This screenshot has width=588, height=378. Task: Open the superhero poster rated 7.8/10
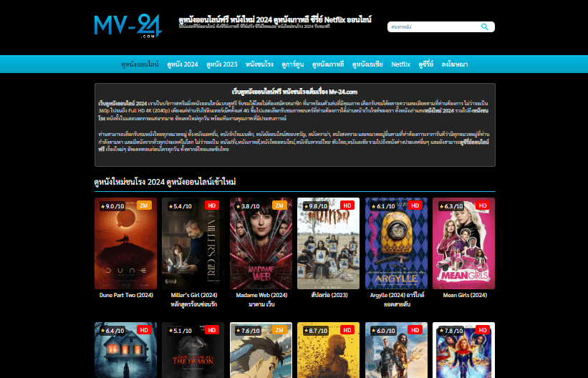[x=464, y=350]
